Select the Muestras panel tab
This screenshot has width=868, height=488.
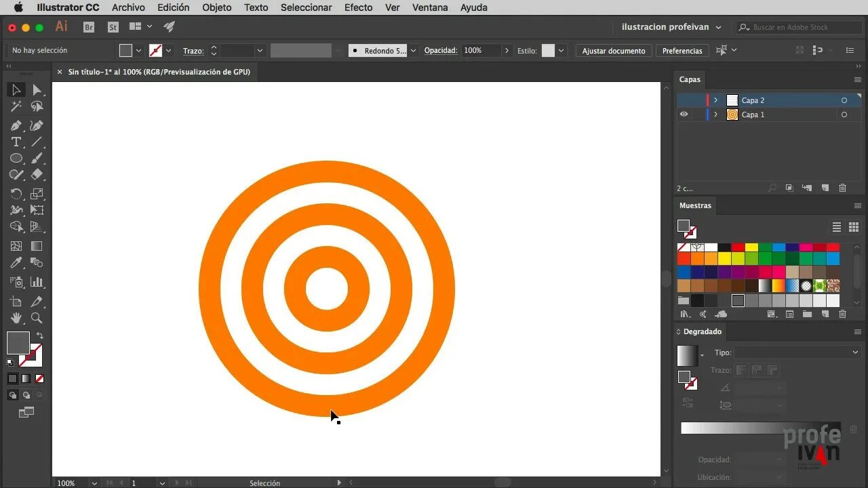(x=695, y=205)
